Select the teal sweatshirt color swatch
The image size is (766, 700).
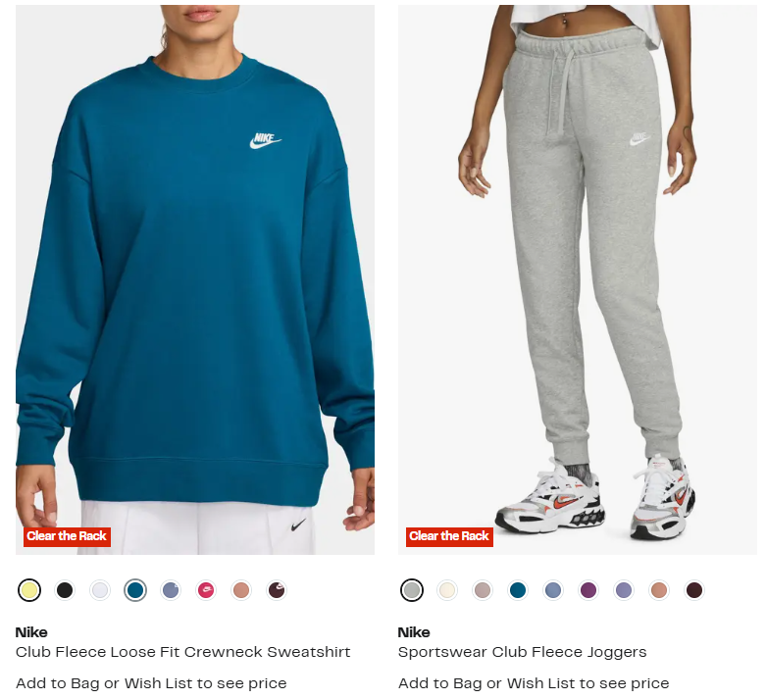pos(135,590)
